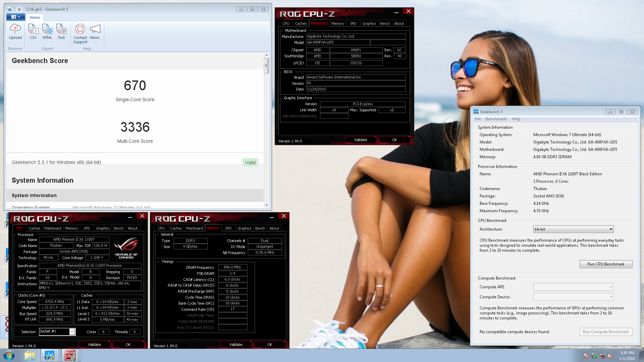This screenshot has height=362, width=644.
Task: Click the 670 Single-Core Score value
Action: [135, 85]
